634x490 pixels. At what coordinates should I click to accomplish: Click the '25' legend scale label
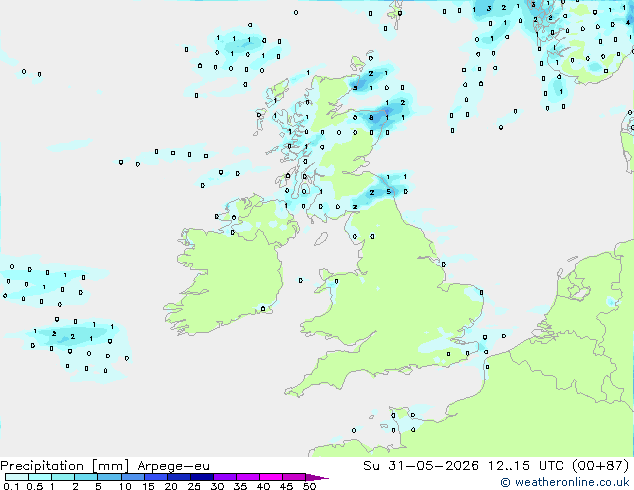coord(194,486)
